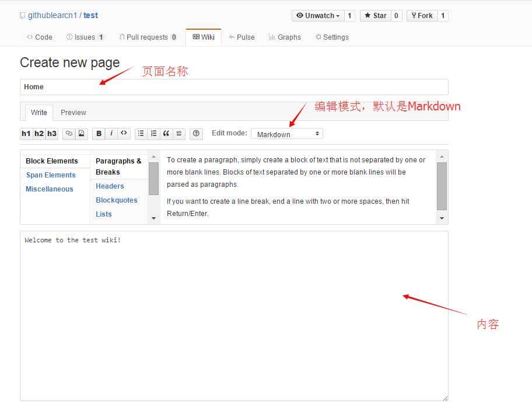Open the formatting help question-mark icon

tap(197, 134)
